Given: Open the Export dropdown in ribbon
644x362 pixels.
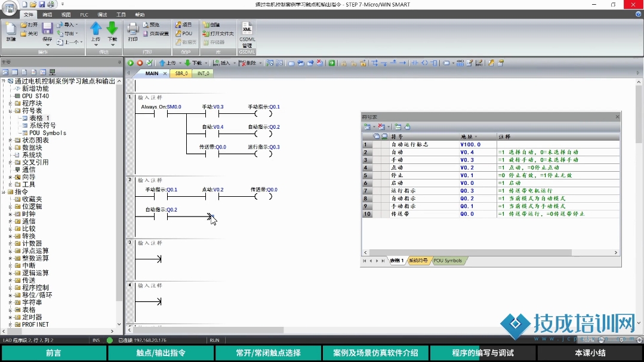Looking at the screenshot, I should (x=76, y=33).
